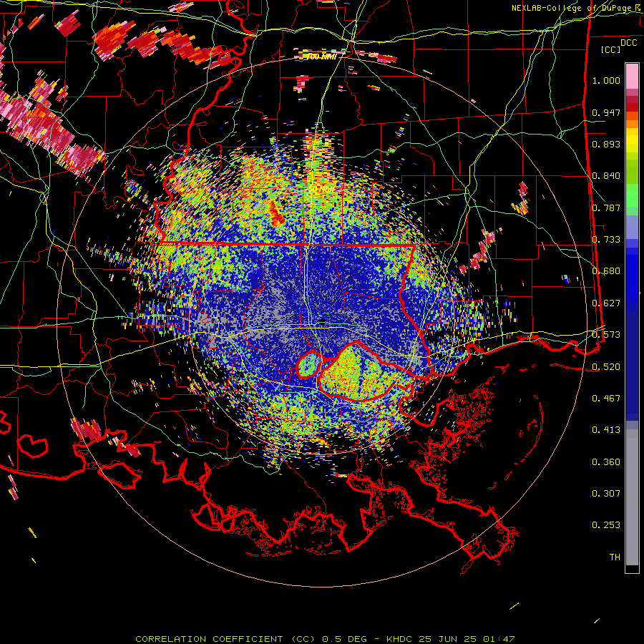Select the 0.413 legend value
644x644 pixels.
(x=606, y=430)
